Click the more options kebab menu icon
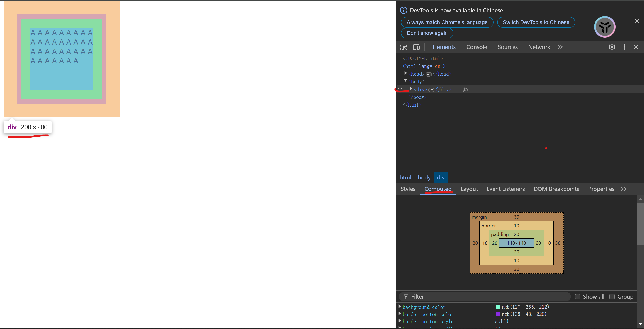 click(x=624, y=46)
